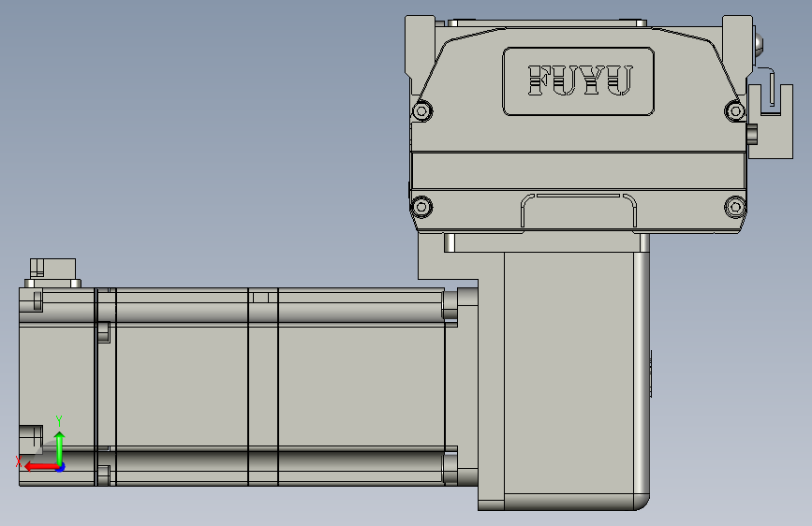Select the embossed FUYU logo text

[580, 80]
